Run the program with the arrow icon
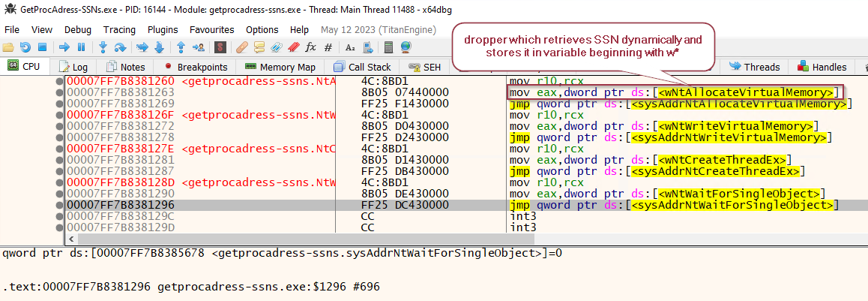This screenshot has height=301, width=868. click(64, 48)
